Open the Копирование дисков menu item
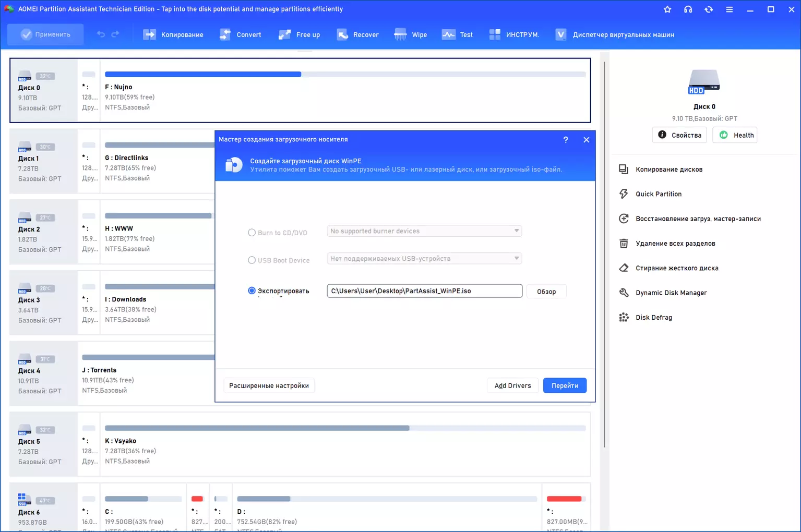The height and width of the screenshot is (532, 801). coord(669,170)
